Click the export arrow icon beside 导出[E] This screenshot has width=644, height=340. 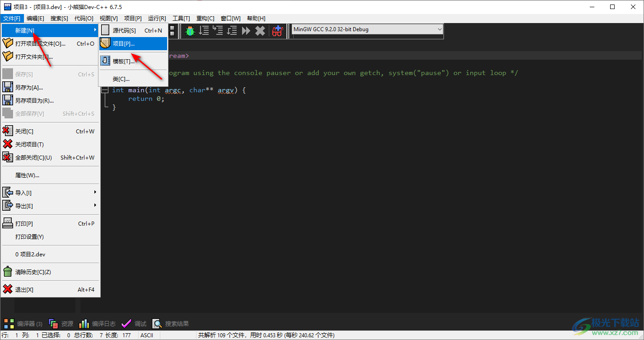8,206
